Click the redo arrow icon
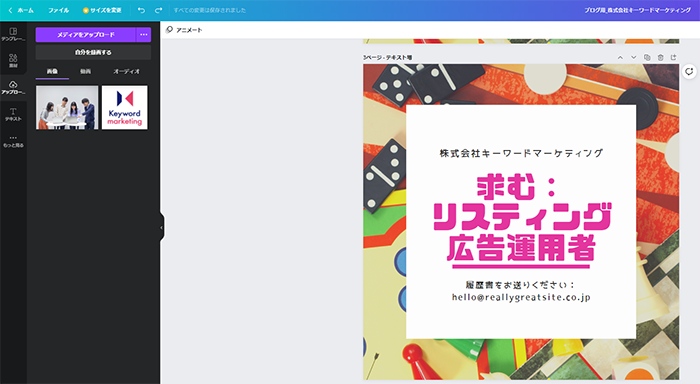 pos(158,10)
